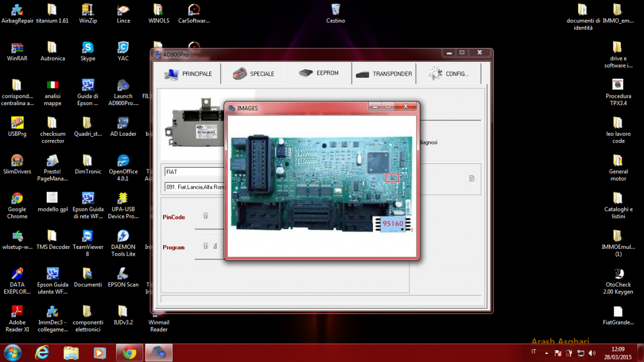Click the IT language indicator
644x362 pixels.
533,352
